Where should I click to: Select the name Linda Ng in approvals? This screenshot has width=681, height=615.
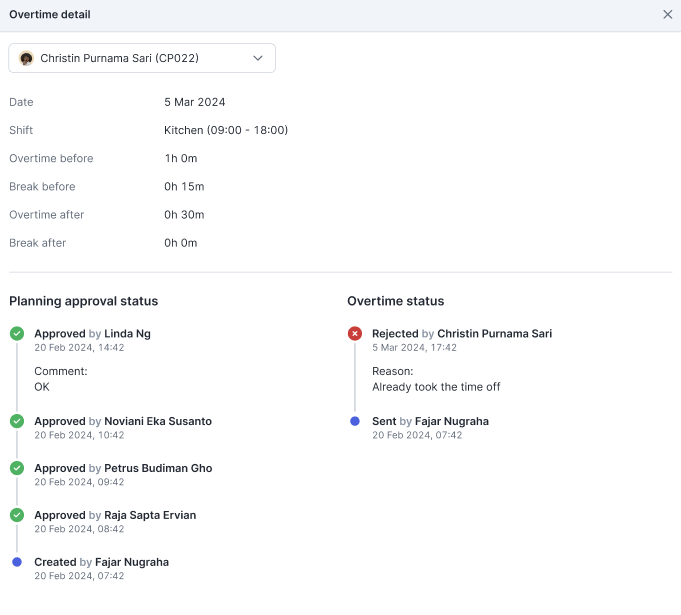pos(127,334)
